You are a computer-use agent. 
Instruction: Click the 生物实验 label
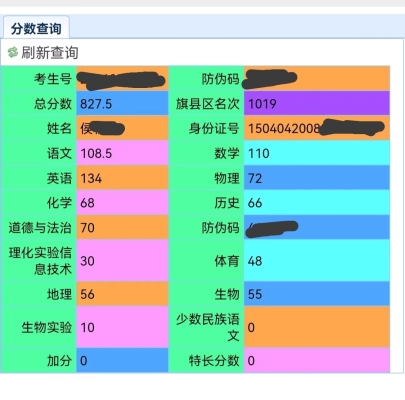coord(47,327)
